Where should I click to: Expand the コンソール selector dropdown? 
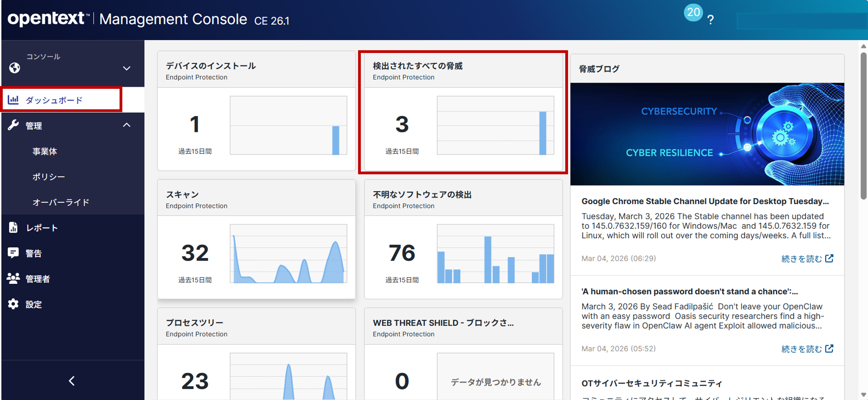click(x=126, y=68)
